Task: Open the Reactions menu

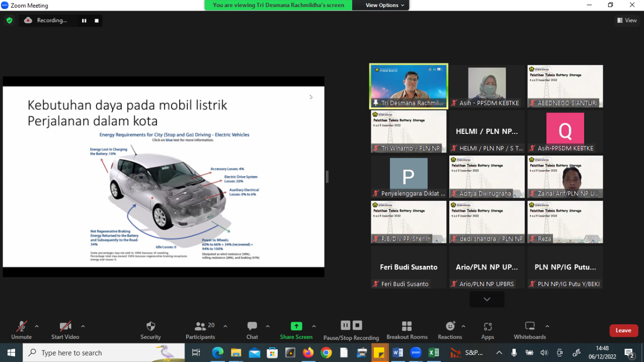Action: (x=450, y=330)
